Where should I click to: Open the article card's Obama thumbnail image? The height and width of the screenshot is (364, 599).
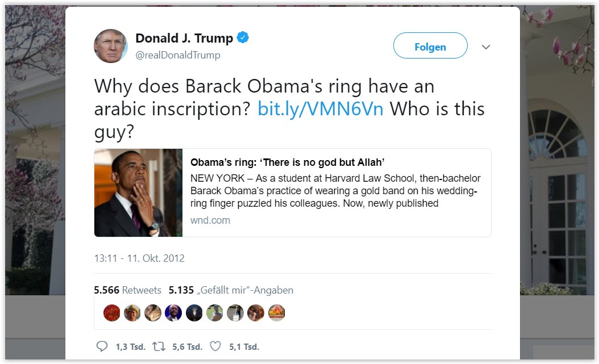[x=139, y=193]
